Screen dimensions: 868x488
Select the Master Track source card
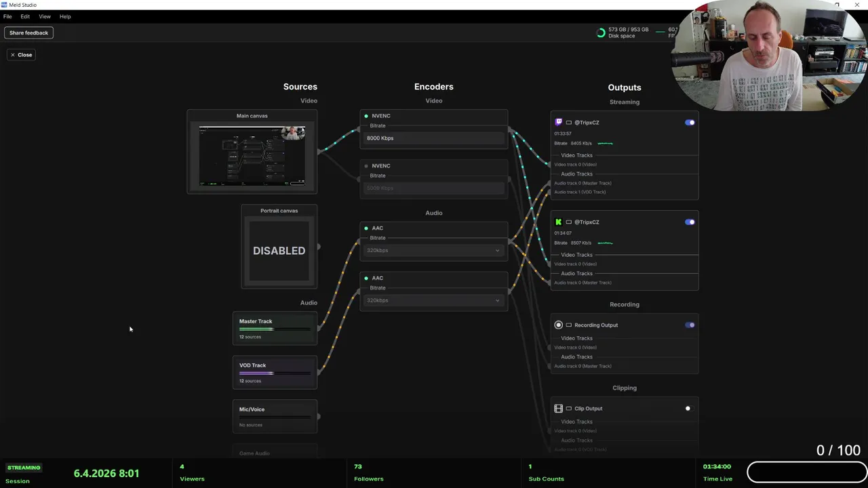(275, 329)
